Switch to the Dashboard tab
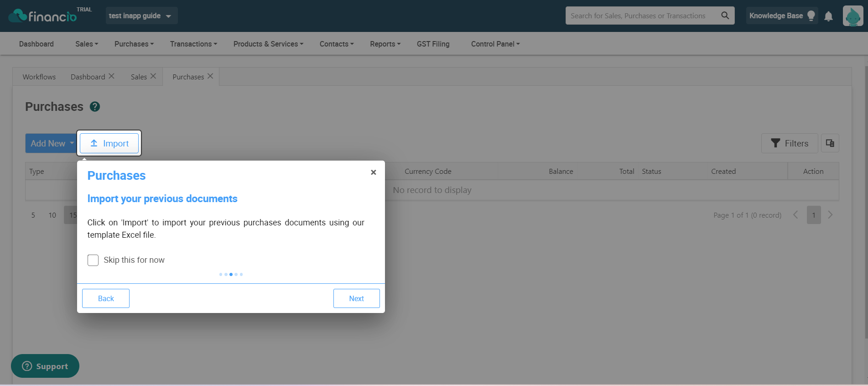The width and height of the screenshot is (868, 386). (x=88, y=77)
